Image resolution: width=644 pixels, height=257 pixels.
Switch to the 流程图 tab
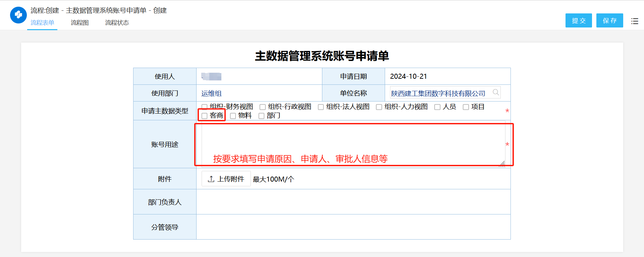pyautogui.click(x=80, y=22)
